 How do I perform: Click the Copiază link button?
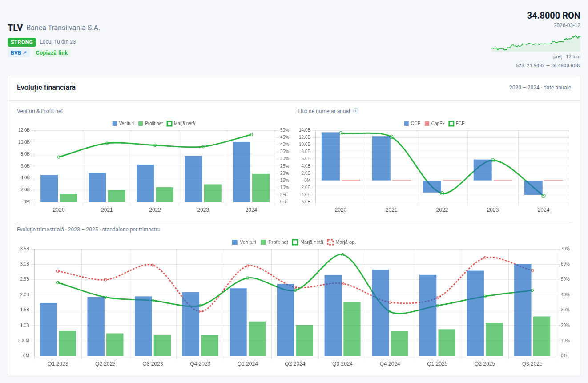(x=52, y=53)
